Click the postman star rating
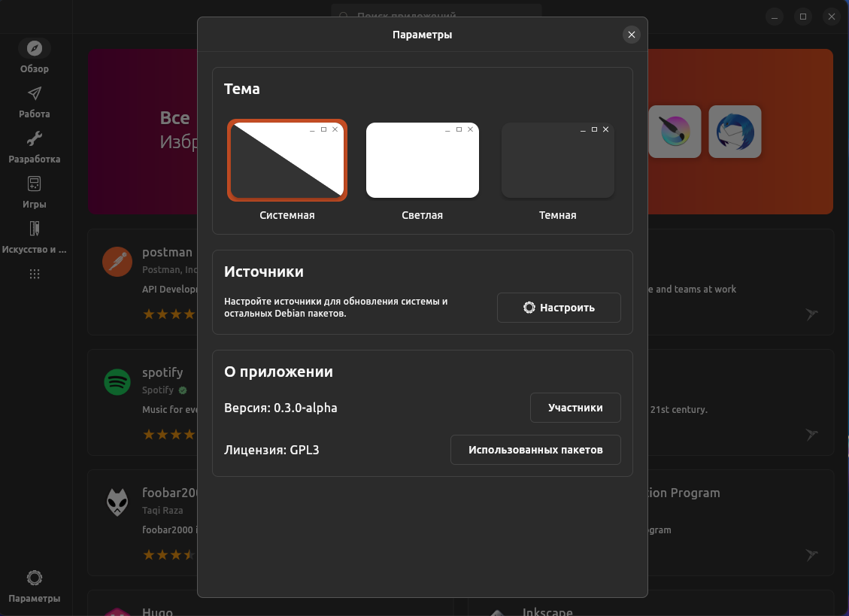849x616 pixels. (170, 314)
